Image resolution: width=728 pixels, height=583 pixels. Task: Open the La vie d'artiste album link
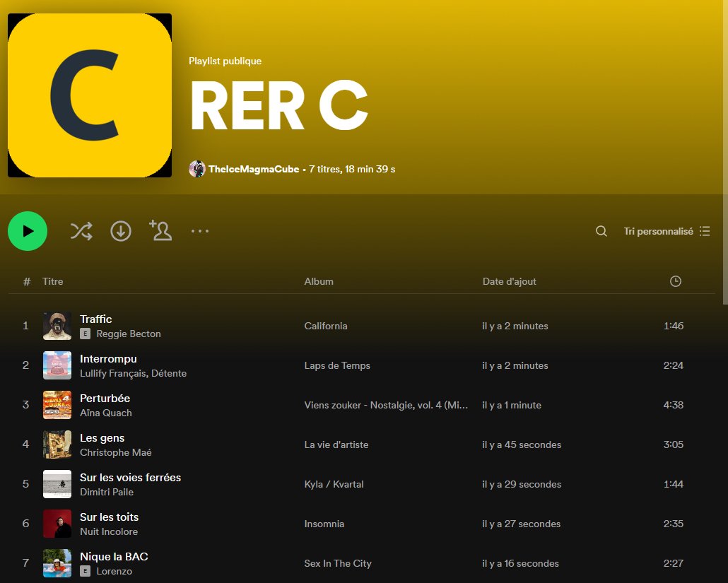[336, 444]
